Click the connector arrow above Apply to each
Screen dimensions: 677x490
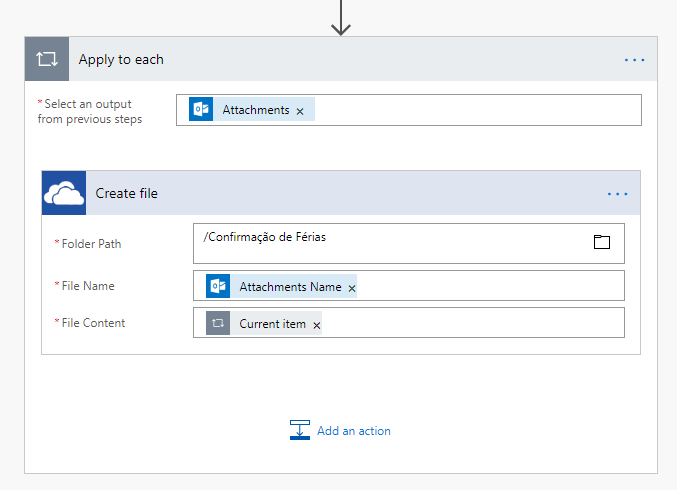click(341, 17)
